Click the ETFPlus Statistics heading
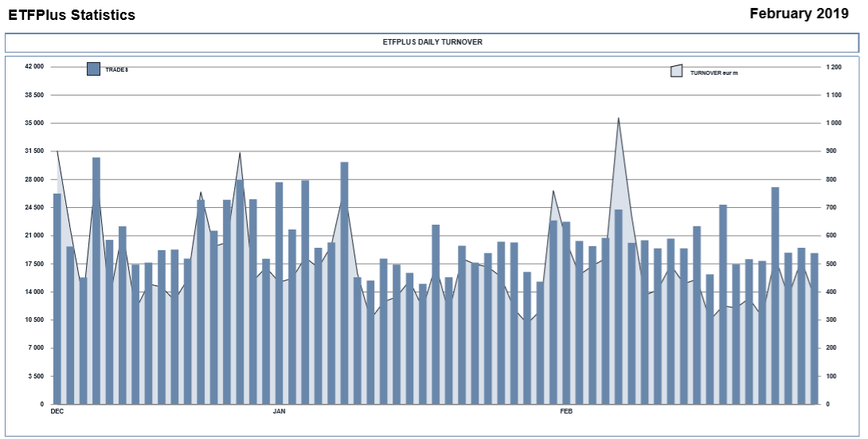Viewport: 868px width, 439px height. click(x=72, y=15)
